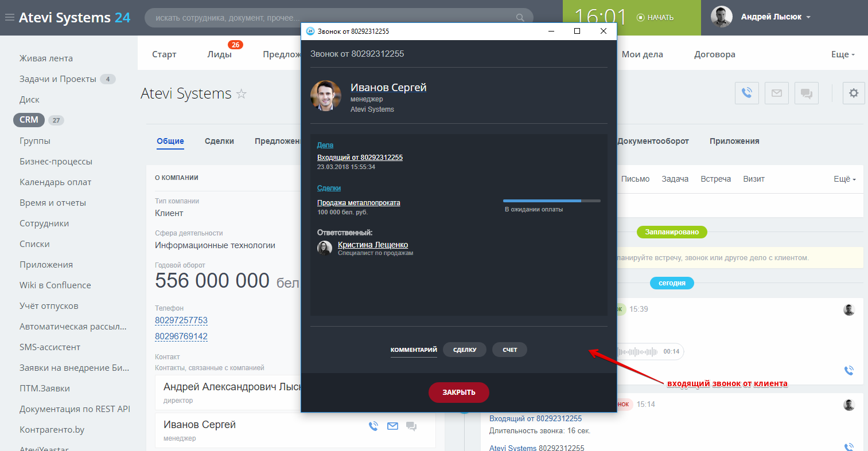Open the Кристина Лещенко name link
The height and width of the screenshot is (451, 868).
point(373,245)
